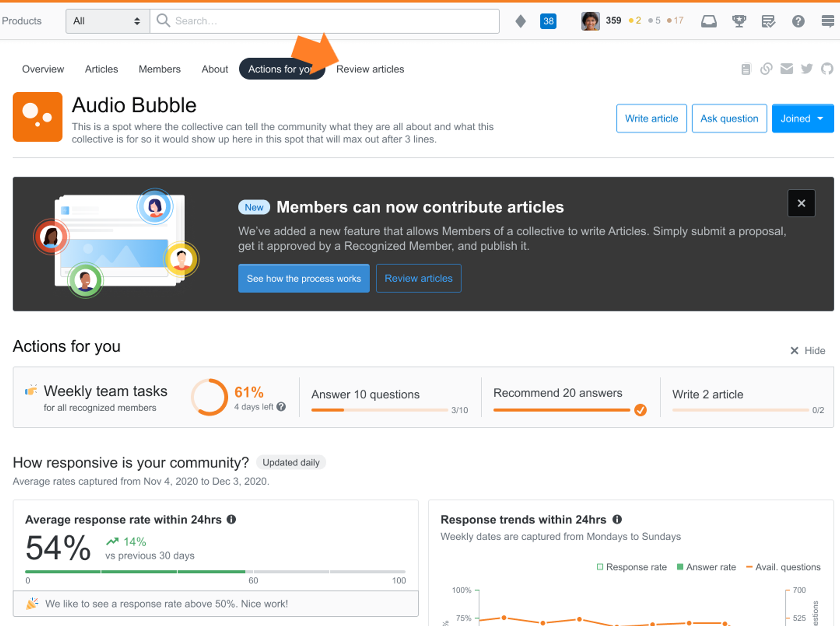Click the GitHub icon
The height and width of the screenshot is (626, 840).
point(827,69)
